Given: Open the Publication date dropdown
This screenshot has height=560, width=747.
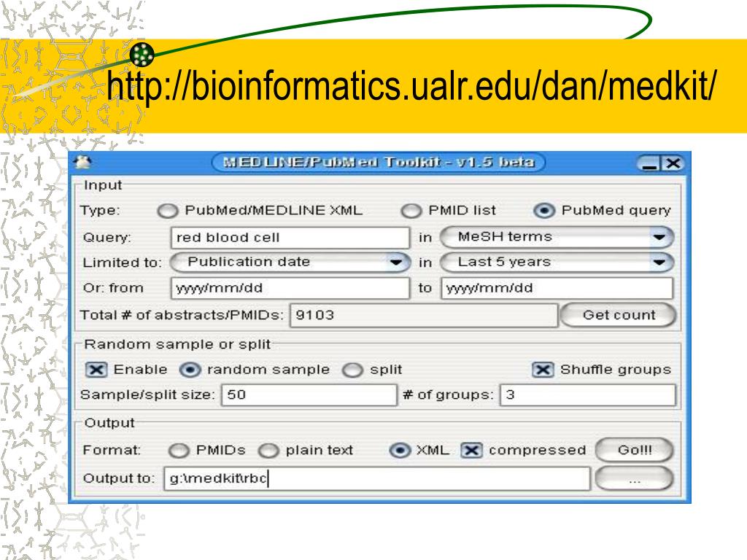Looking at the screenshot, I should click(290, 262).
